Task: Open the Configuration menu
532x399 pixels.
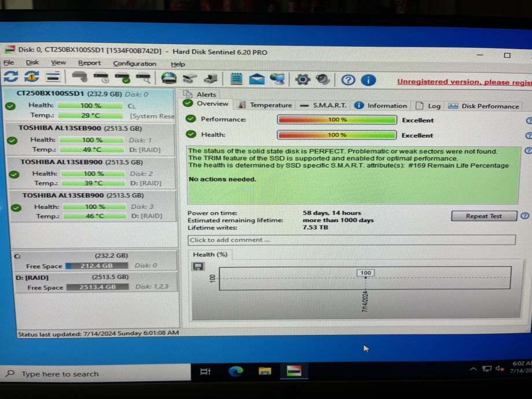Action: (135, 64)
